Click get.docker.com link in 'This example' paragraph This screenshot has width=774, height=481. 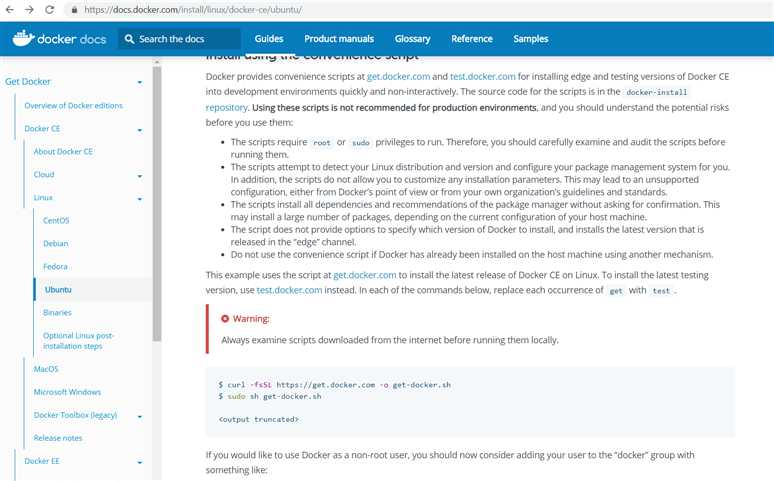point(365,275)
